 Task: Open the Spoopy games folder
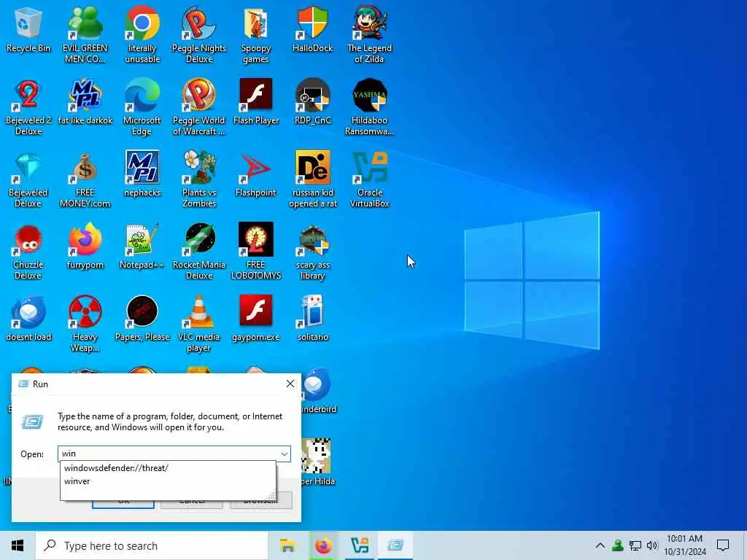[256, 35]
